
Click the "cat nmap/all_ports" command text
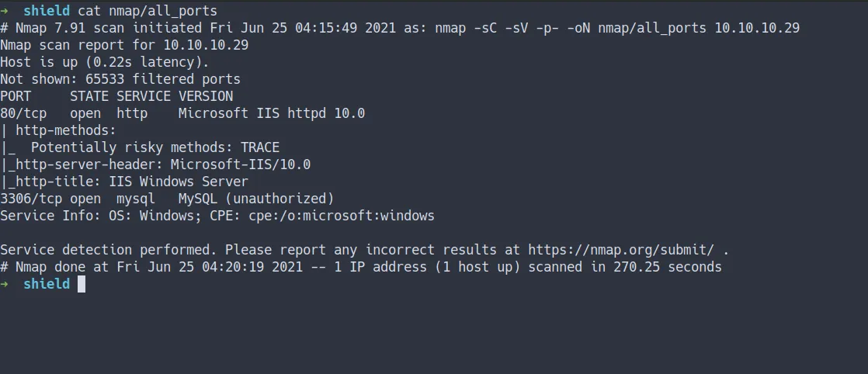(x=148, y=11)
